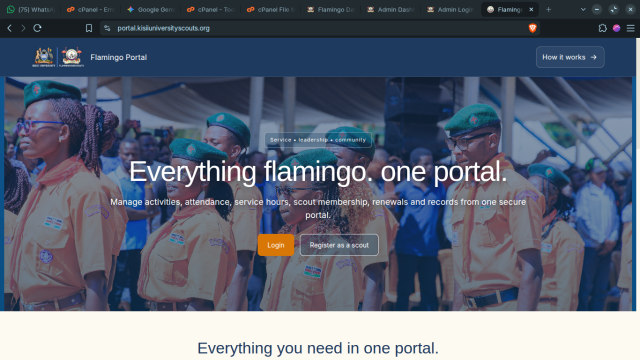
Task: Go forward with the forward arrow
Action: point(23,28)
